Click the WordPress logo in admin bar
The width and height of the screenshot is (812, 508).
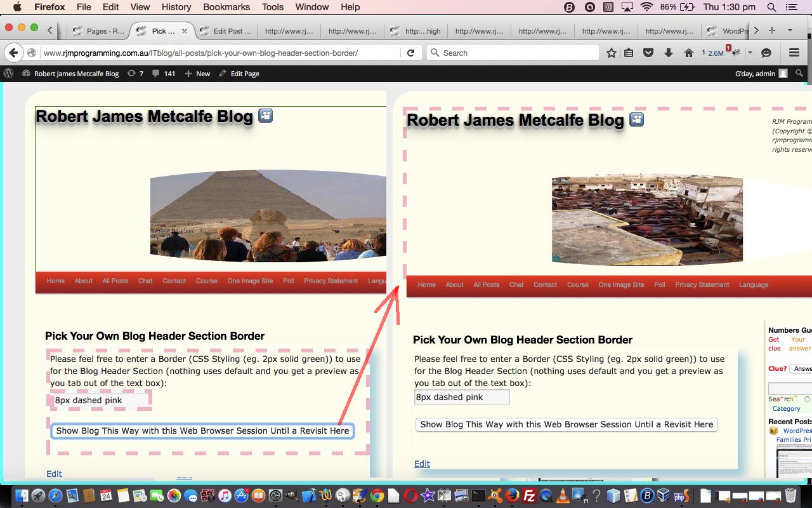click(9, 74)
